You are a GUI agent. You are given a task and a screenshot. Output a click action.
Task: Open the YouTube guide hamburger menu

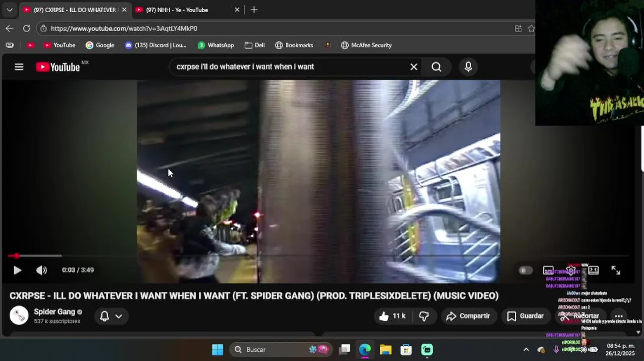point(19,67)
